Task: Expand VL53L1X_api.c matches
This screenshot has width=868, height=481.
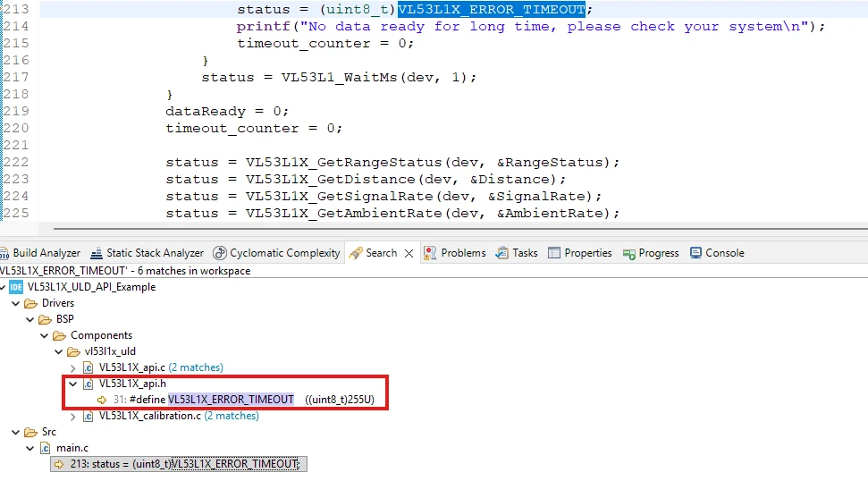Action: (73, 367)
